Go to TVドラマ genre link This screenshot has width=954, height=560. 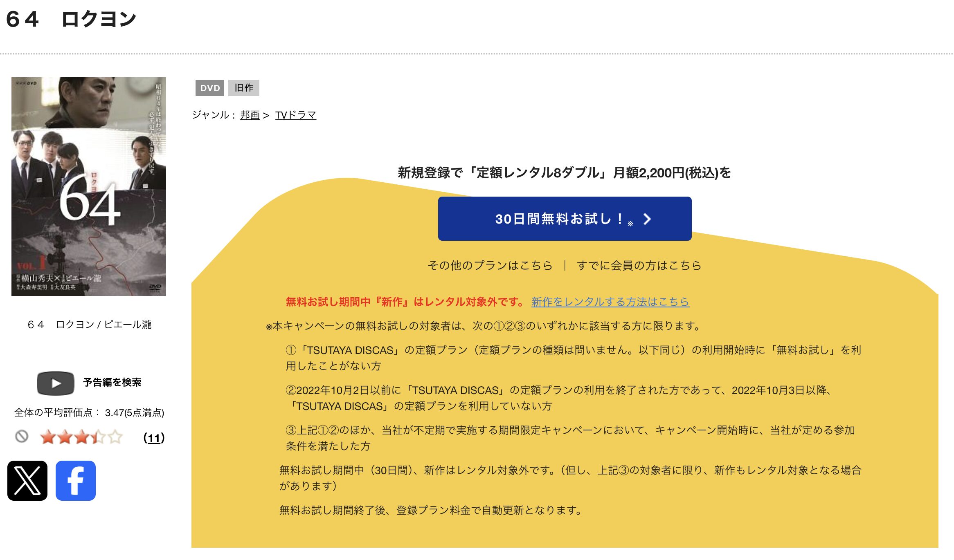296,115
